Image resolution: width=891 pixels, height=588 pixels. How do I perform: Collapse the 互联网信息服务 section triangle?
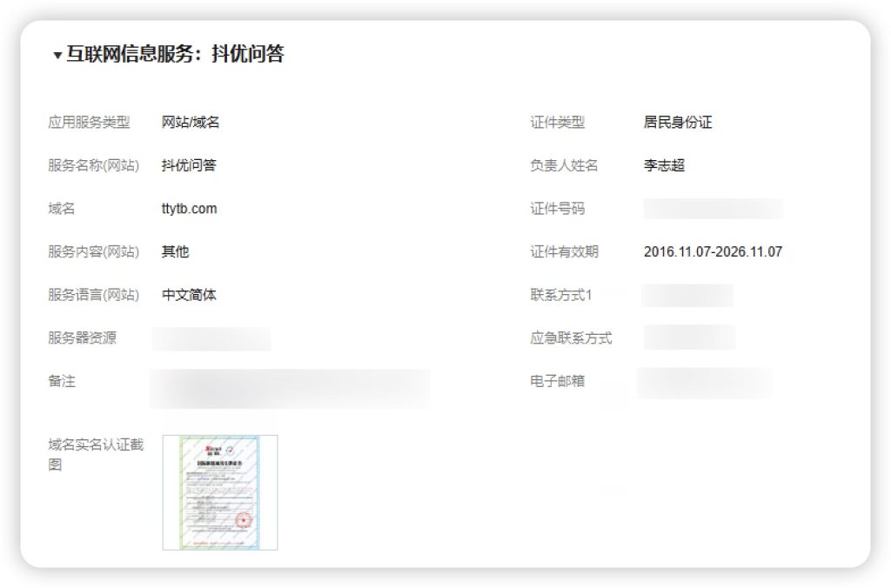pos(57,56)
